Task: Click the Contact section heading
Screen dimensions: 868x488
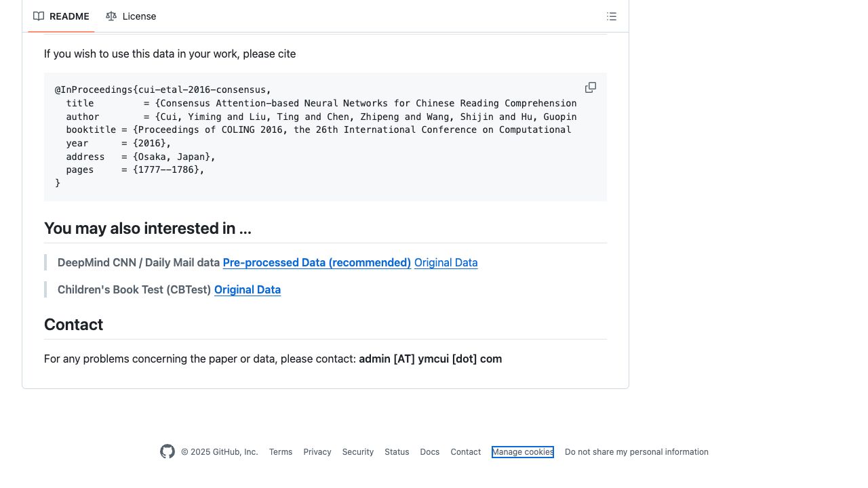Action: coord(74,325)
